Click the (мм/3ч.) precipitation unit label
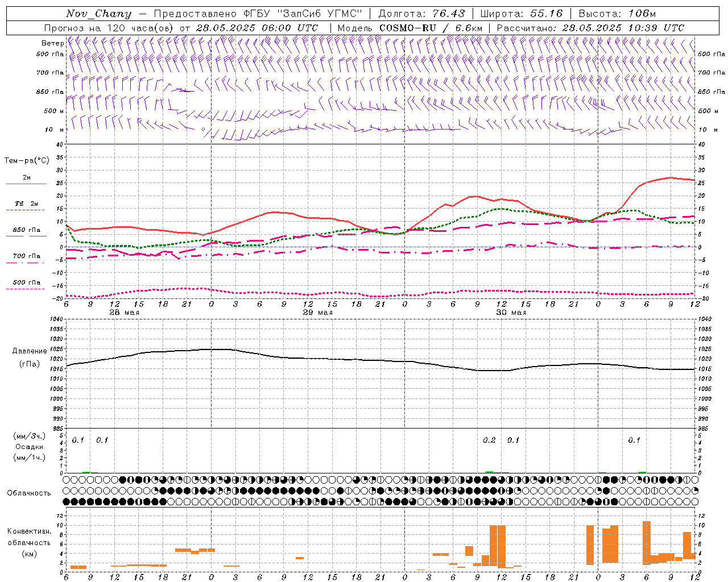 30,436
